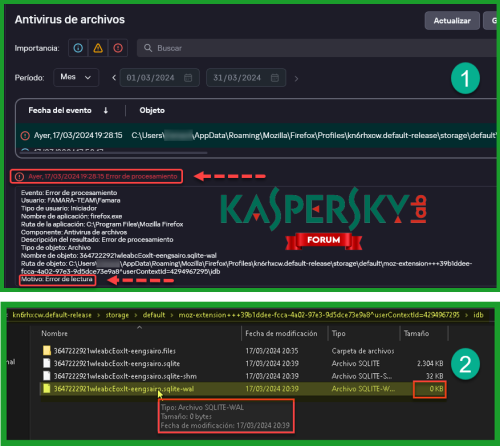The image size is (500, 446).
Task: Expand breadcrumb chevron after storage
Action: click(136, 315)
